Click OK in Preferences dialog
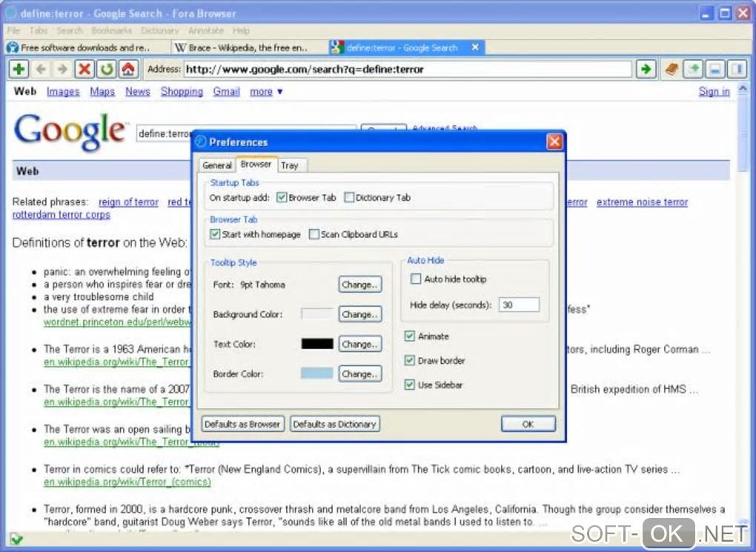Screen dimensions: 756x552 (x=528, y=425)
